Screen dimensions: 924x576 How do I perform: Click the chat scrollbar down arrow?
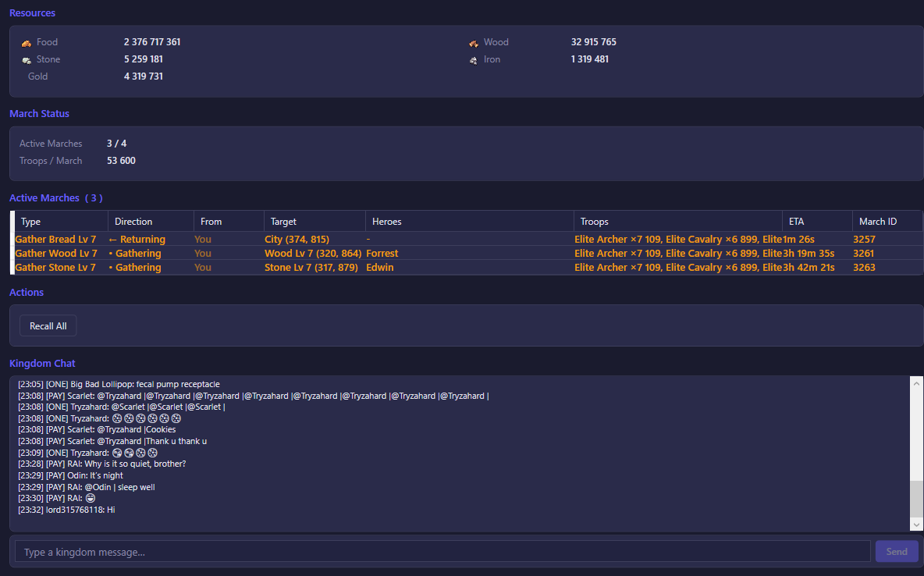(x=916, y=524)
